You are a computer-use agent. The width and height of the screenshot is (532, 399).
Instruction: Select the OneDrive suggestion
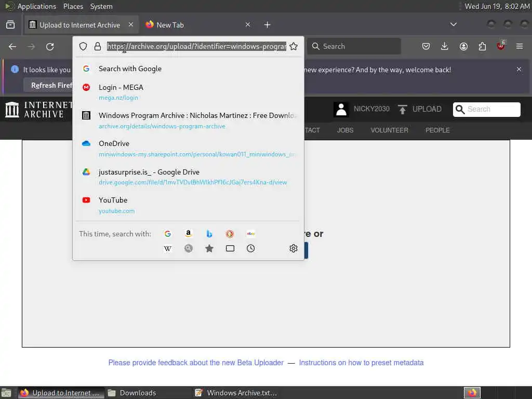click(188, 148)
